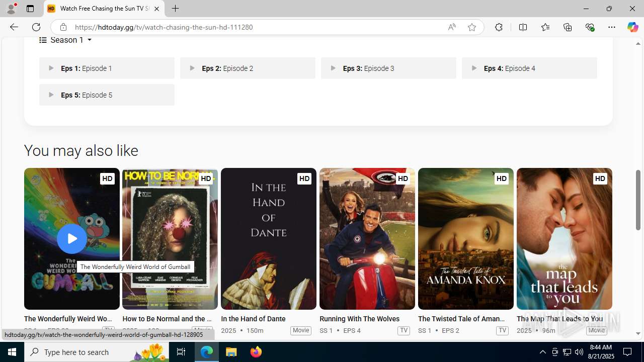Open the Copilot sidebar
Viewport: 644px width, 362px height.
632,27
